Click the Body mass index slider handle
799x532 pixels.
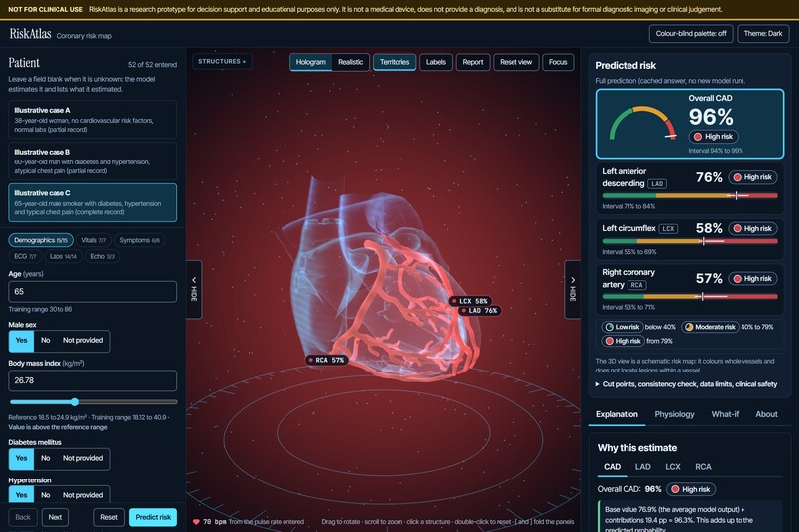tap(75, 401)
